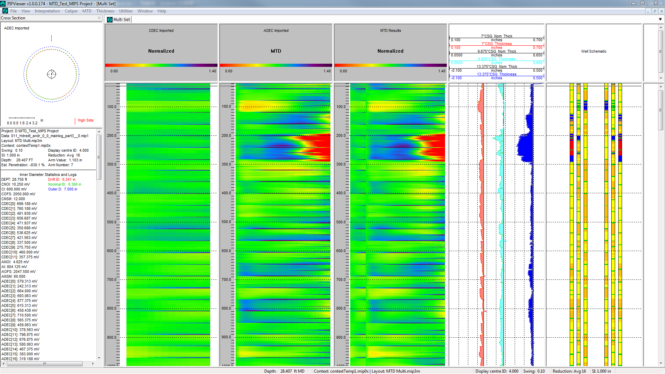The height and width of the screenshot is (374, 665).
Task: Open the MTD menu
Action: [x=87, y=11]
